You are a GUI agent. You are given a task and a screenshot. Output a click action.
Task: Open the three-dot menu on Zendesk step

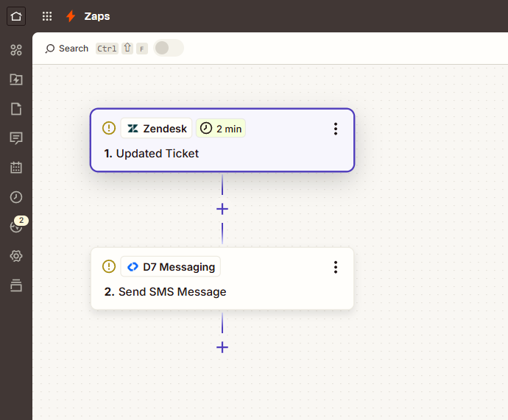[x=336, y=129]
